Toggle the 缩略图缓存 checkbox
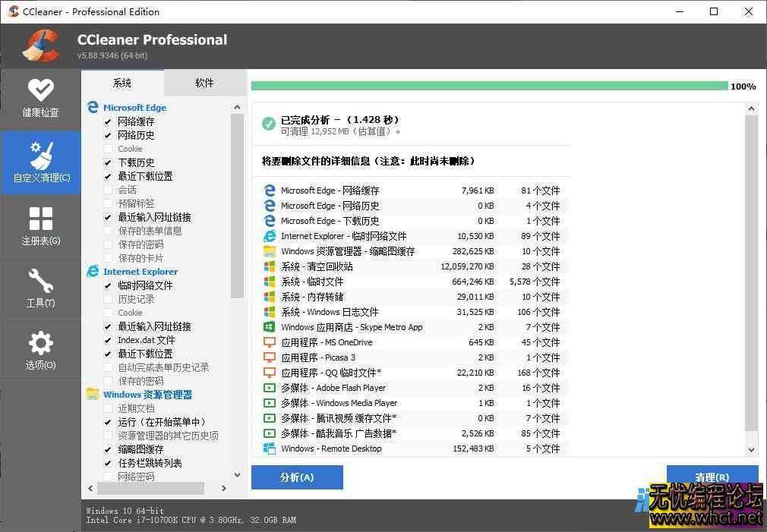The height and width of the screenshot is (532, 767). click(x=108, y=449)
